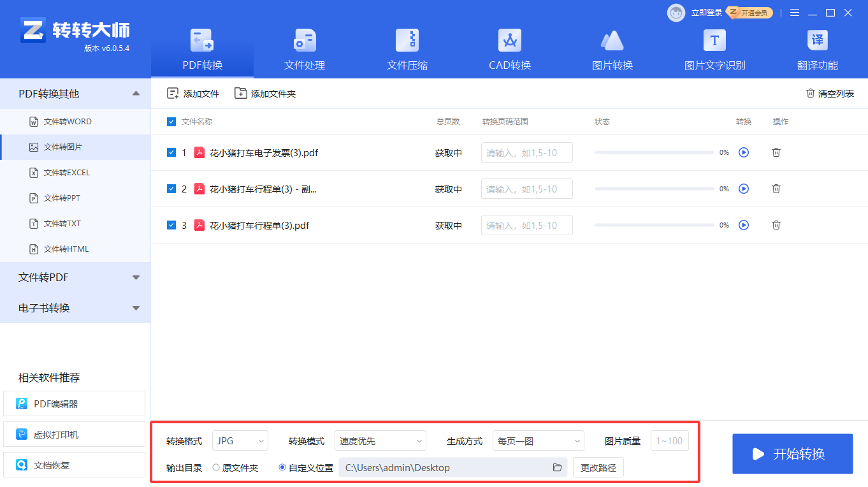Open the 生成方式 每页一图 dropdown
This screenshot has width=868, height=487.
539,441
